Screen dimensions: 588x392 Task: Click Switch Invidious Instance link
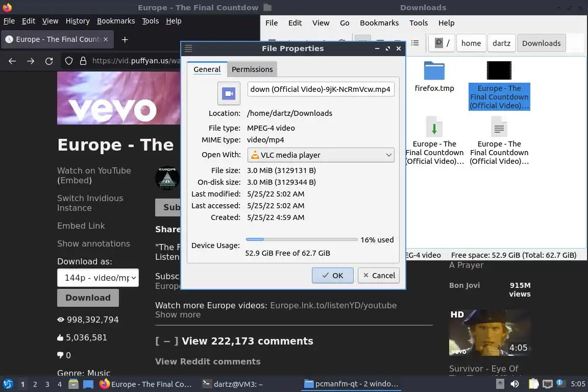tap(90, 203)
